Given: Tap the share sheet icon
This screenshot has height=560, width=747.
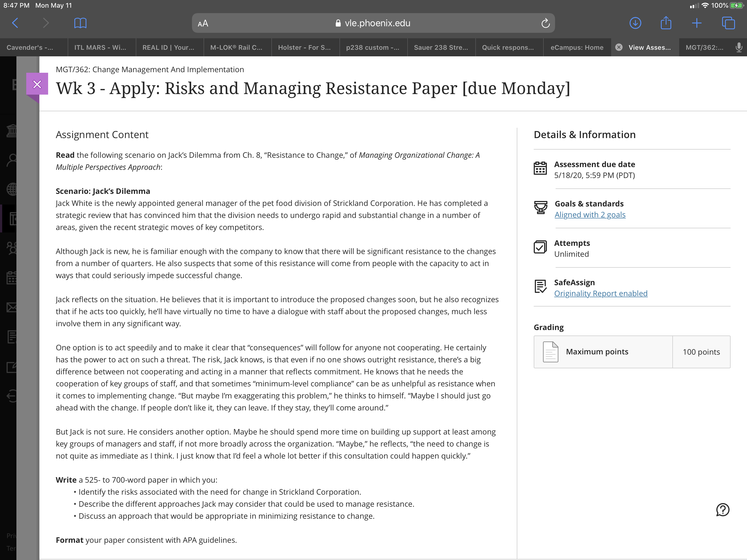Looking at the screenshot, I should point(666,23).
